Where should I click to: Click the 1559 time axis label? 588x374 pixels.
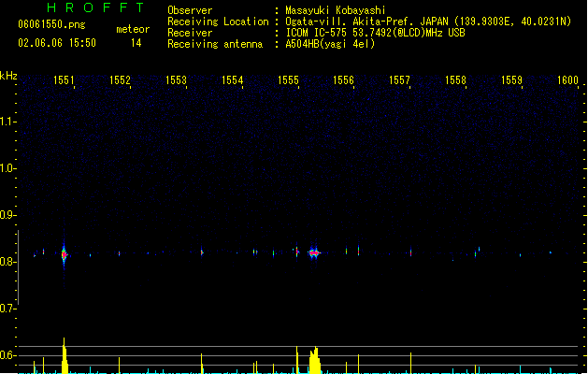[511, 80]
